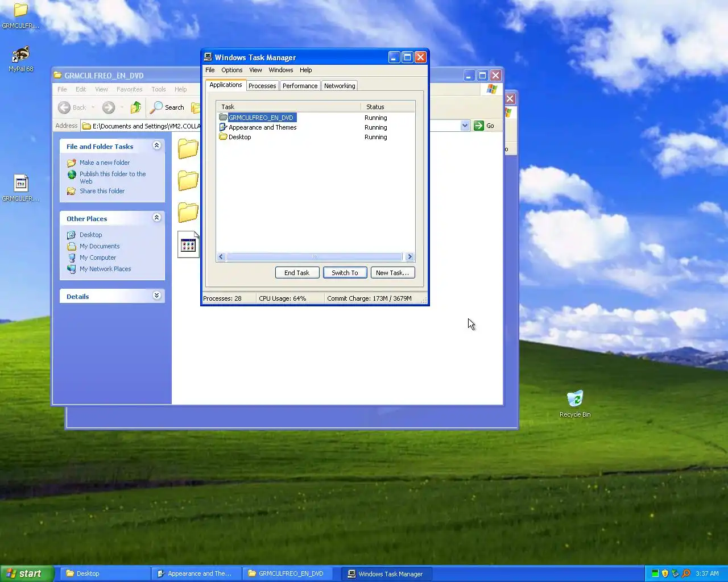Select the GRMCULFR disc image file on desktop

21,183
